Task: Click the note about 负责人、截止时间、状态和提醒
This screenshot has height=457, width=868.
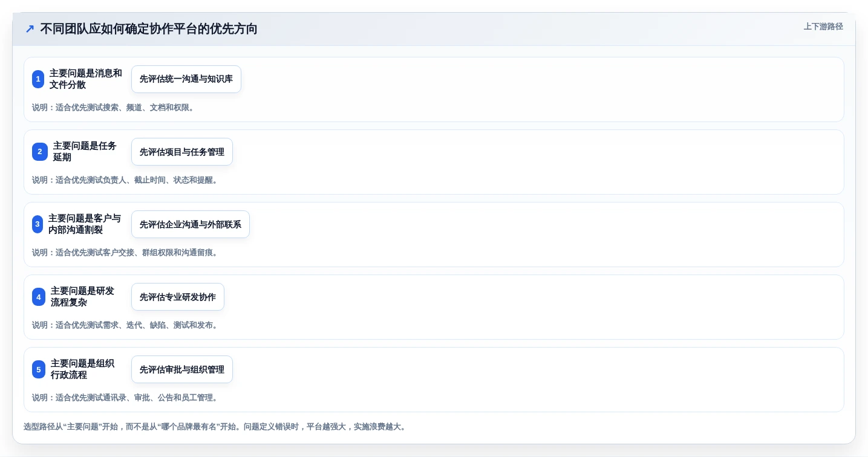Action: click(125, 180)
